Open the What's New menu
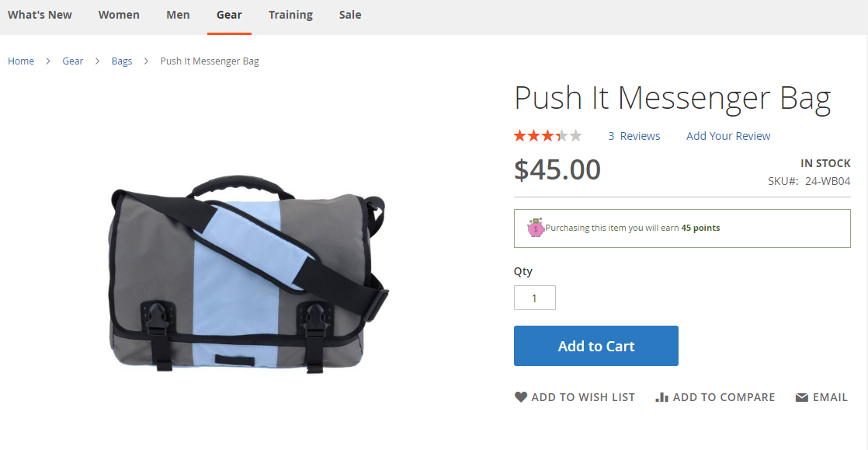 (40, 15)
